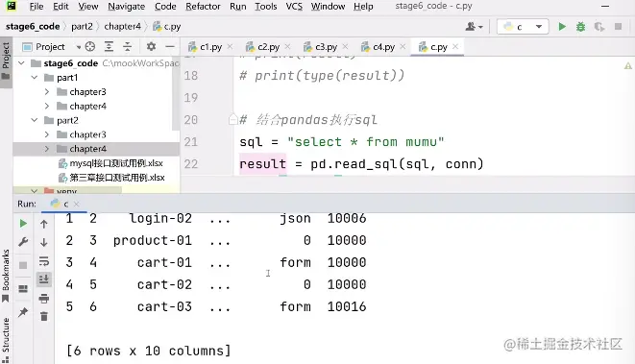The width and height of the screenshot is (635, 364).
Task: Open the VCS menu
Action: coord(294,7)
